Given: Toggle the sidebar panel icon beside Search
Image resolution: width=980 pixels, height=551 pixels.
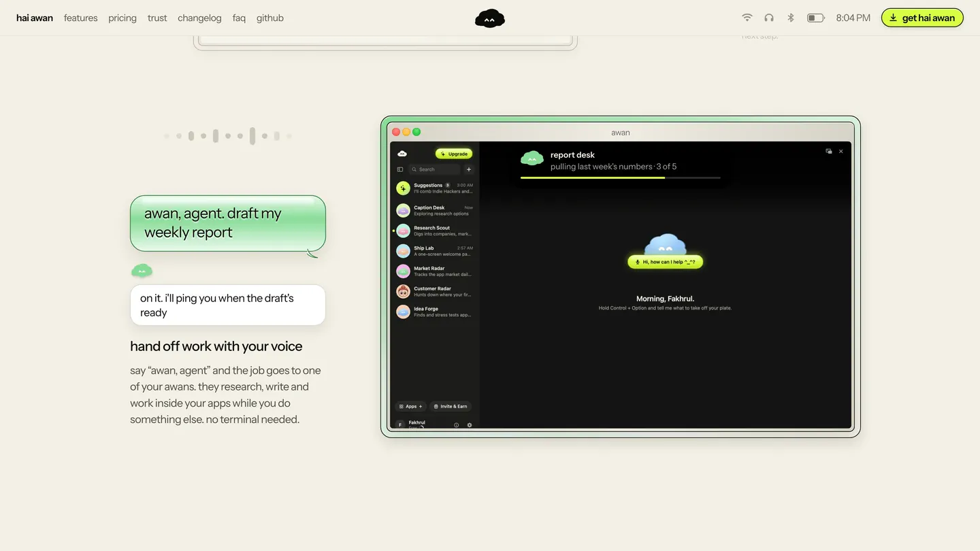Looking at the screenshot, I should coord(400,169).
